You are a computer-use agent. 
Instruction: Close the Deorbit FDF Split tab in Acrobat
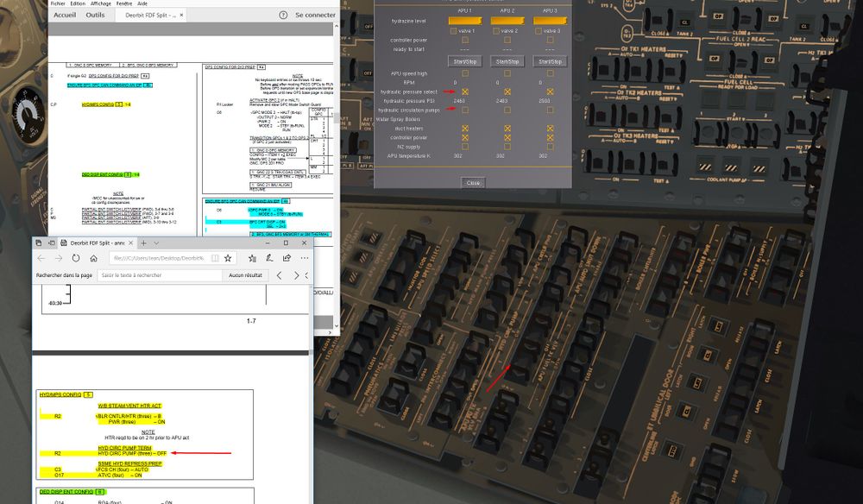(x=181, y=15)
